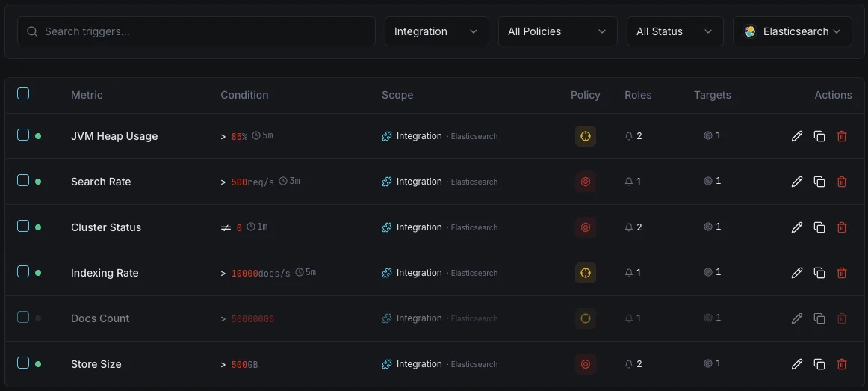Duplicate the JVM Heap Usage trigger
Image resolution: width=868 pixels, height=391 pixels.
pos(819,136)
